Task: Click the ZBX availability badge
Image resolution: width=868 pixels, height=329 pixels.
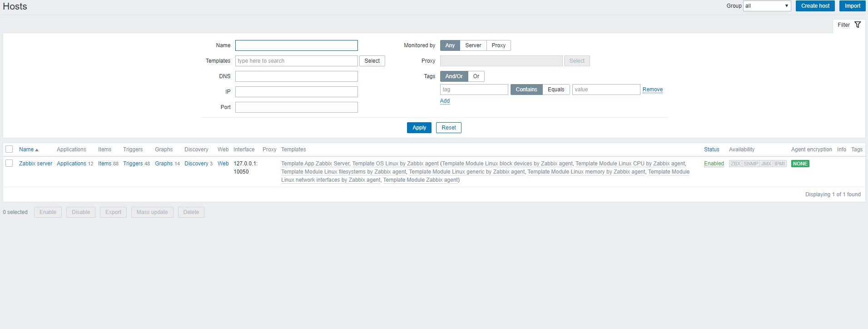Action: 735,164
